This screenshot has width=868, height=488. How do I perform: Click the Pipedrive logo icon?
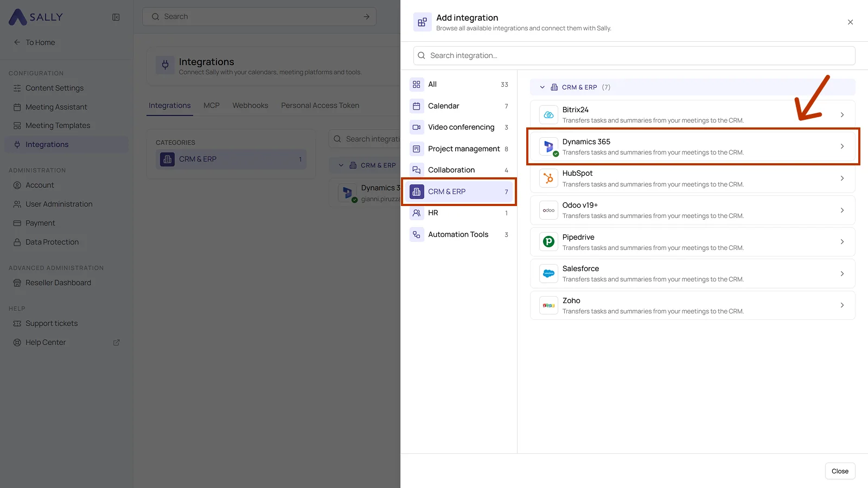pyautogui.click(x=548, y=242)
